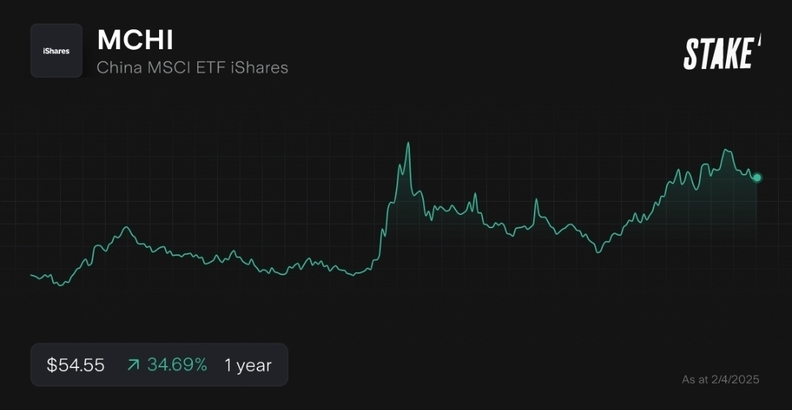
Task: Click the $54.55 price value
Action: 76,365
